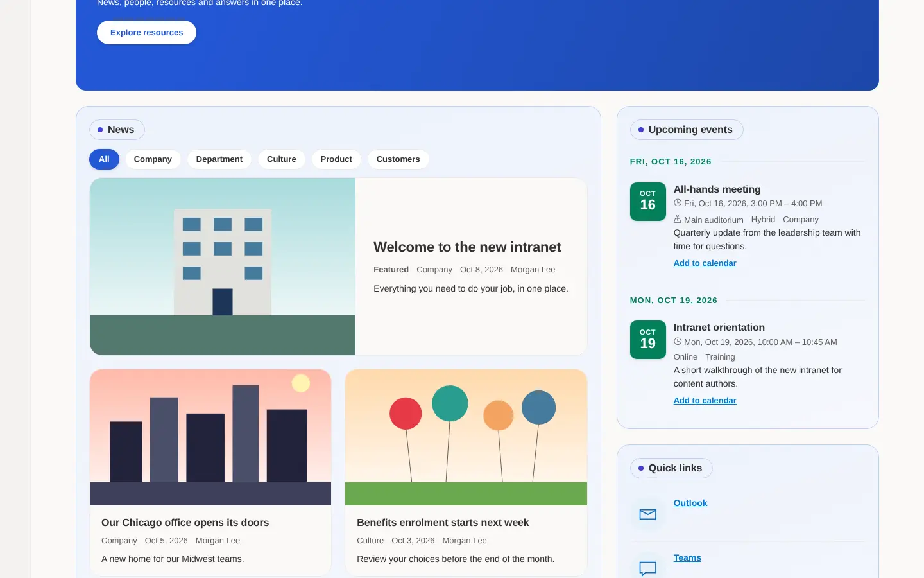Click the Quick links heading
Image resolution: width=924 pixels, height=578 pixels.
671,468
